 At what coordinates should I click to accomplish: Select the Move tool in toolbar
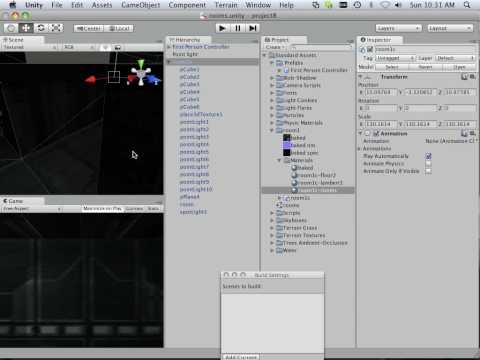point(26,28)
